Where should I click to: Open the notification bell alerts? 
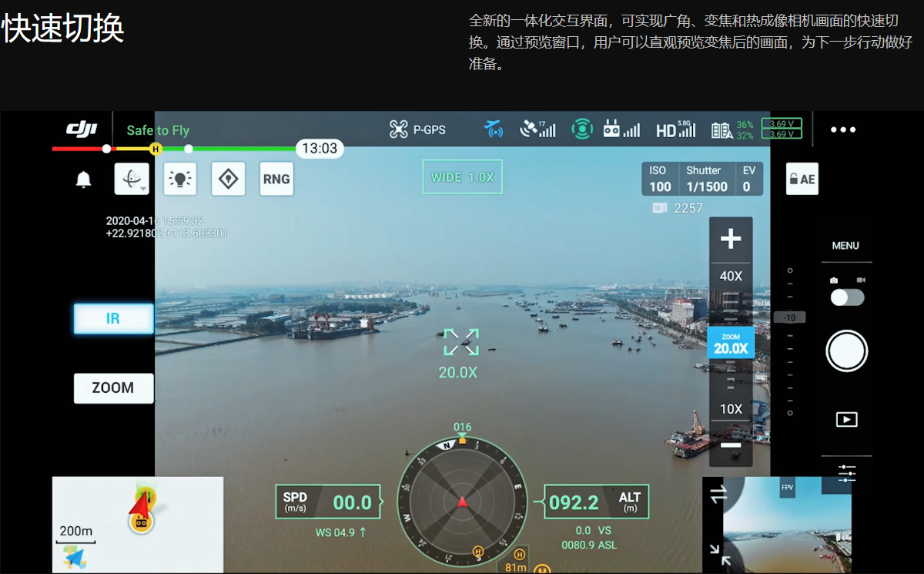coord(83,180)
